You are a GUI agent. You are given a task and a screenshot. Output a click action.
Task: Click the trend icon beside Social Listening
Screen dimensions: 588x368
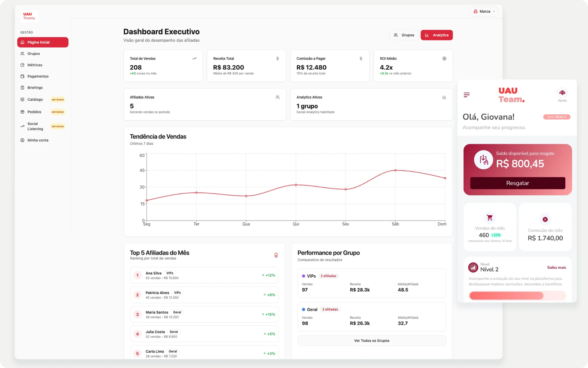[22, 126]
